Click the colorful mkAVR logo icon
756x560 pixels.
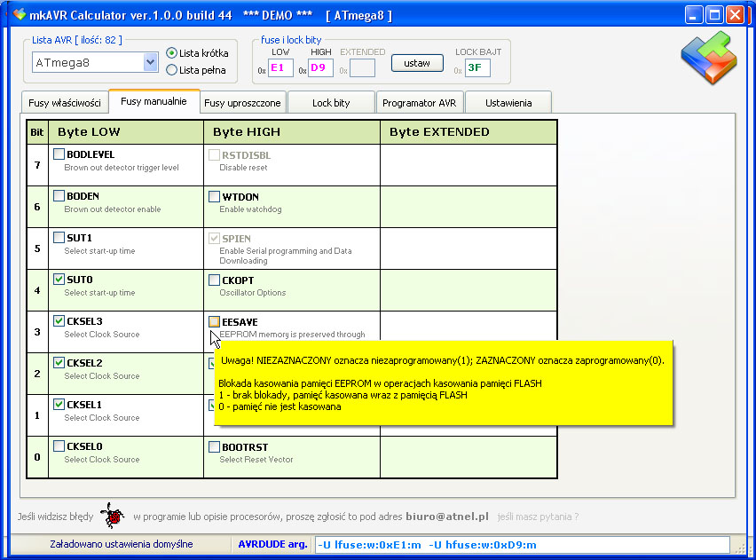(x=710, y=55)
